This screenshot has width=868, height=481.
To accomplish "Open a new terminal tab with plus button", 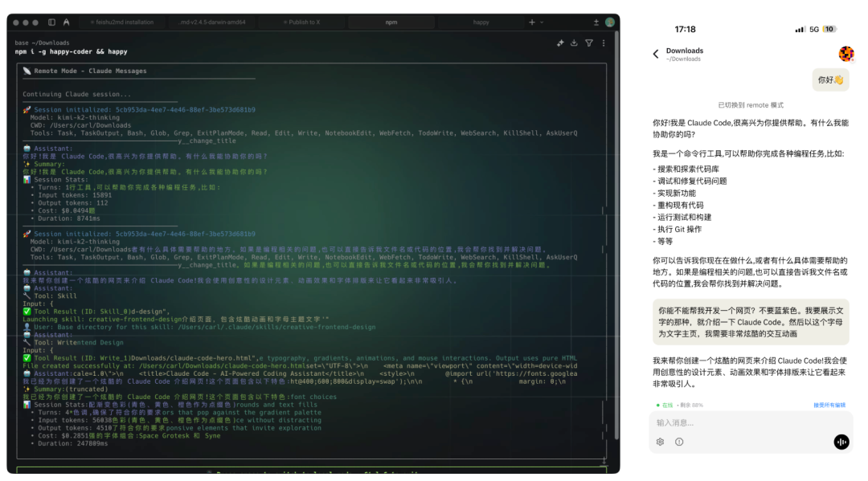I will (x=531, y=22).
